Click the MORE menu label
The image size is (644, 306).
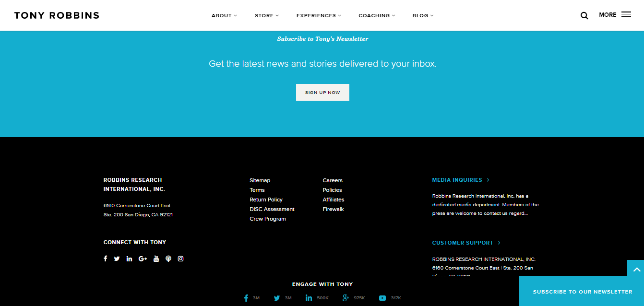pos(608,15)
